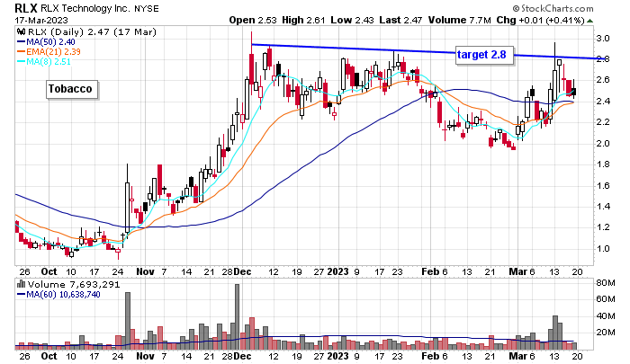Viewport: 630px width, 364px height.
Task: Click the 2023 label on price chart axis
Action: coord(337,271)
